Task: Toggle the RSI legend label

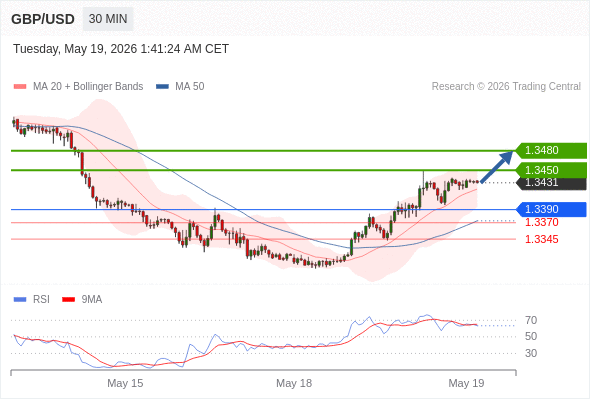Action: [x=41, y=300]
